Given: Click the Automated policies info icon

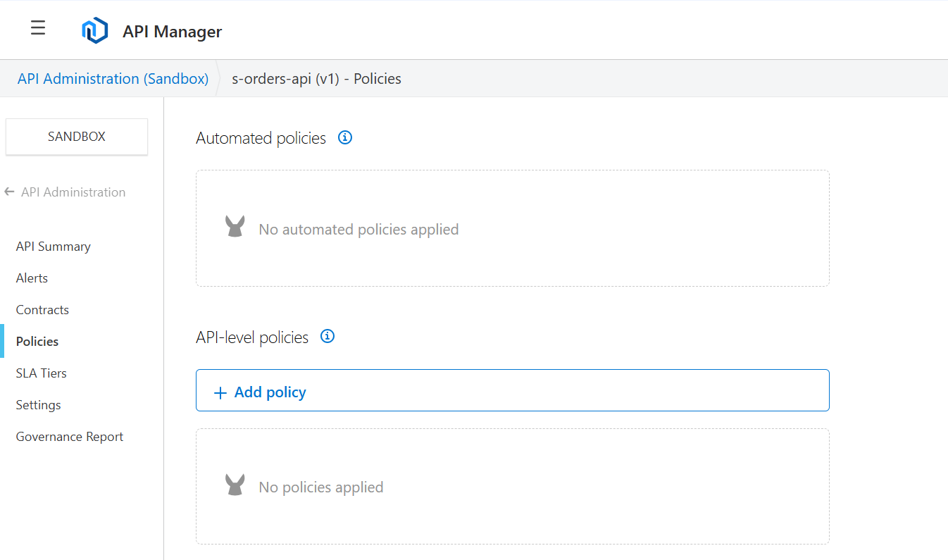Looking at the screenshot, I should [344, 137].
